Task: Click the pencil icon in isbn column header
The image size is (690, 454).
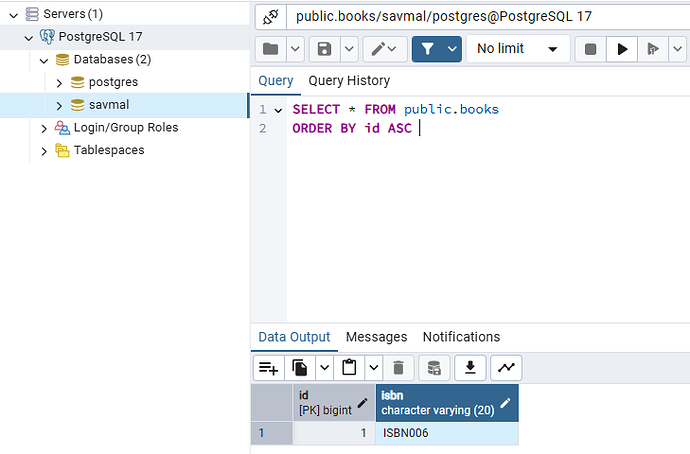Action: pyautogui.click(x=505, y=403)
